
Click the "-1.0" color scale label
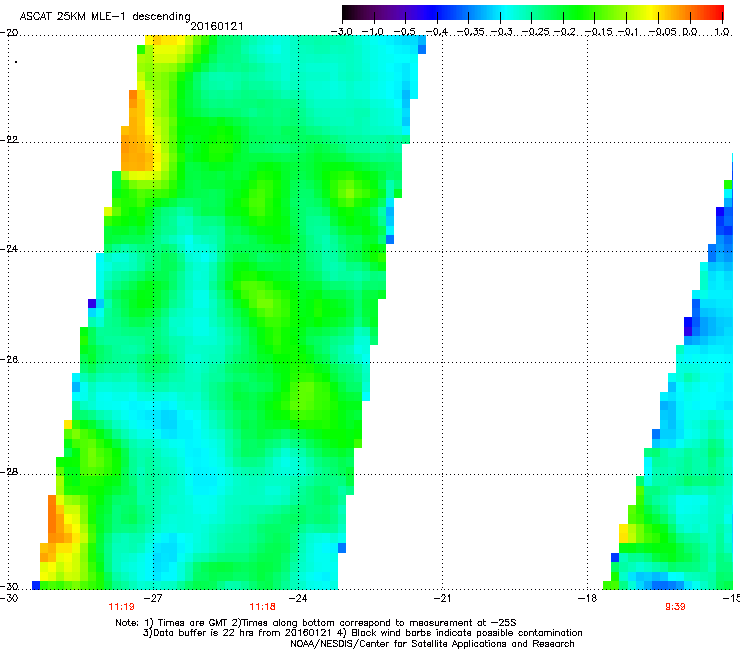click(x=373, y=32)
